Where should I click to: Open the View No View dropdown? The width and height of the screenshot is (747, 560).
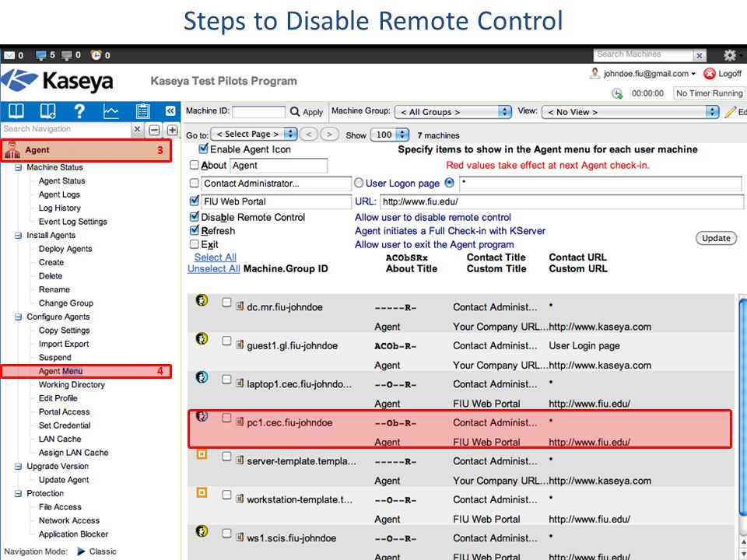(630, 112)
